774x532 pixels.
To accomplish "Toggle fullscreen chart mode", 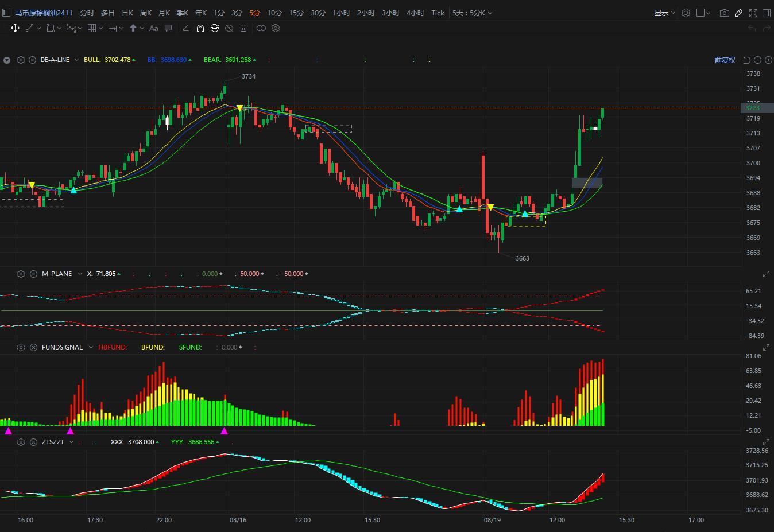I will click(x=753, y=13).
